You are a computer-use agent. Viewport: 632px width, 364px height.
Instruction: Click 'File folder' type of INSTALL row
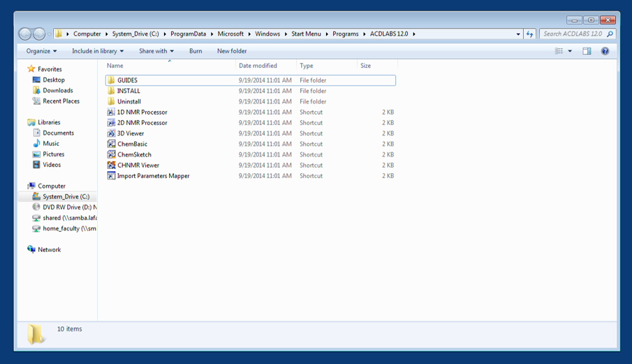[313, 91]
